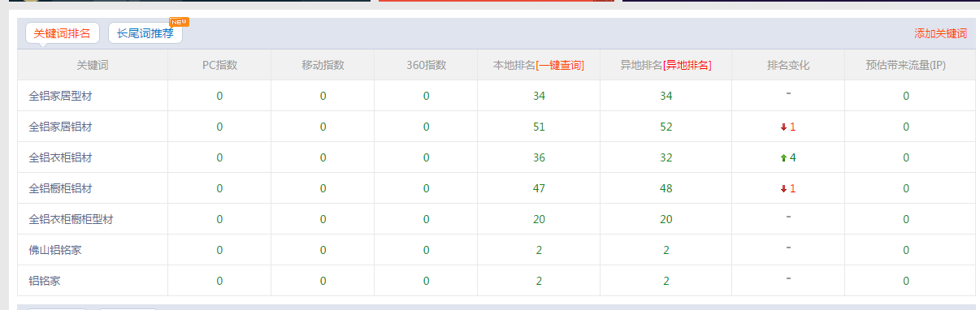The image size is (980, 310).
Task: Click the green up arrow for 全铝衣柜铝材
Action: click(x=783, y=158)
